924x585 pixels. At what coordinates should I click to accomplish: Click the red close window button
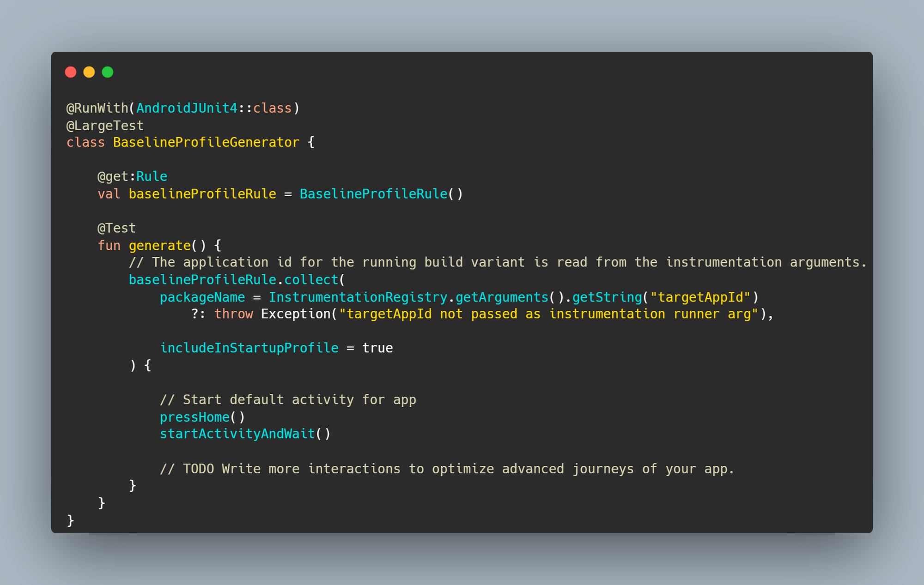(71, 72)
